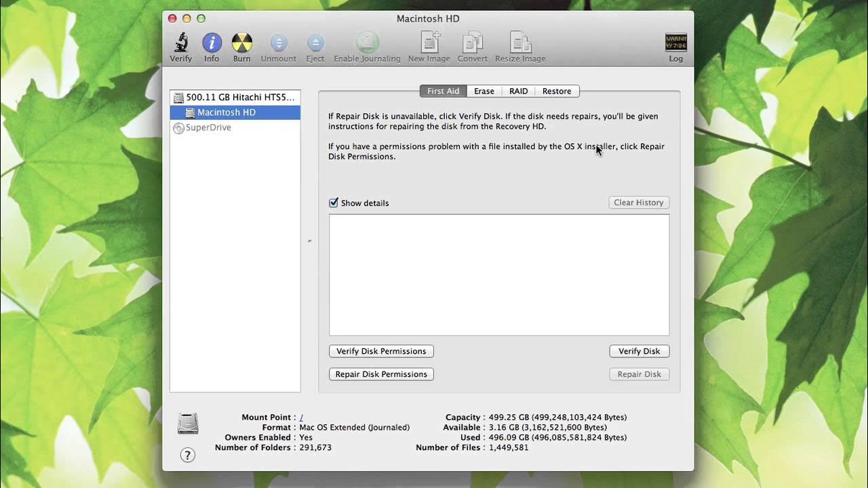Viewport: 868px width, 488px height.
Task: Click the Convert toolbar icon
Action: pyautogui.click(x=472, y=43)
